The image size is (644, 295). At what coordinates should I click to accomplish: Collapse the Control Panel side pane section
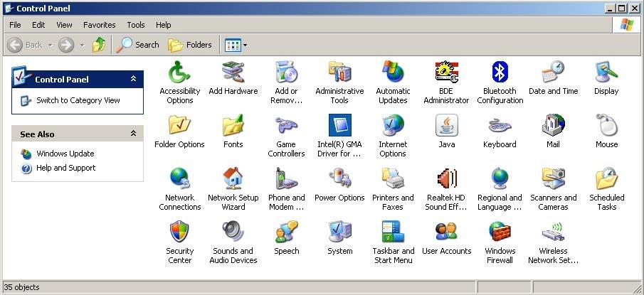tap(133, 80)
